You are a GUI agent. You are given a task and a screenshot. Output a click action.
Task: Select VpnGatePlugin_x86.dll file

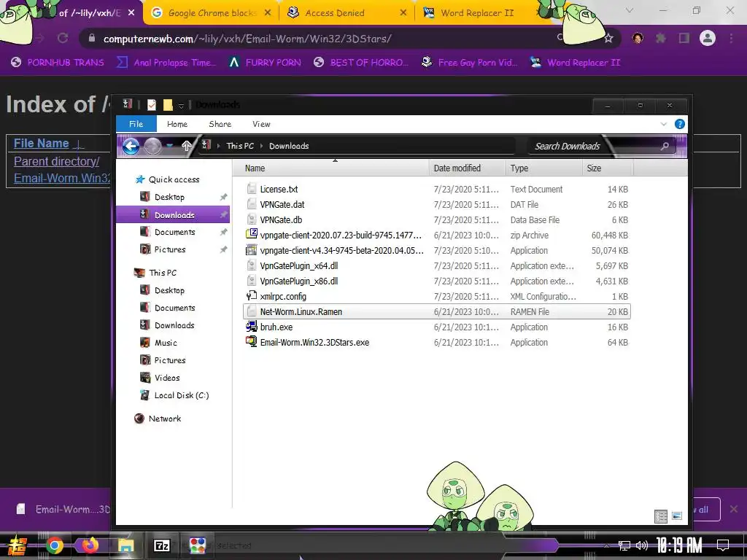coord(299,281)
